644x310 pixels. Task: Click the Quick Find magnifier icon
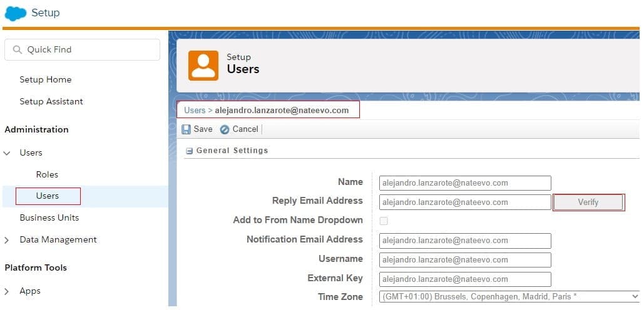coord(18,49)
